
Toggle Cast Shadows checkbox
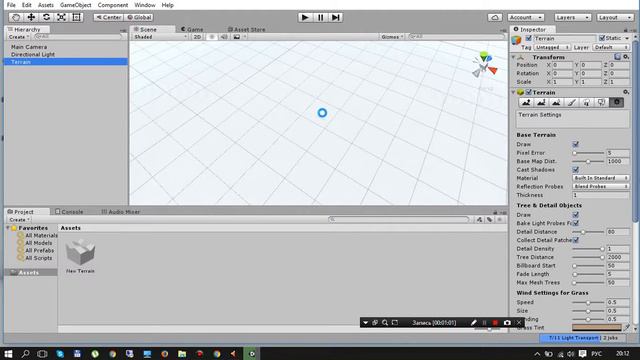(x=576, y=169)
